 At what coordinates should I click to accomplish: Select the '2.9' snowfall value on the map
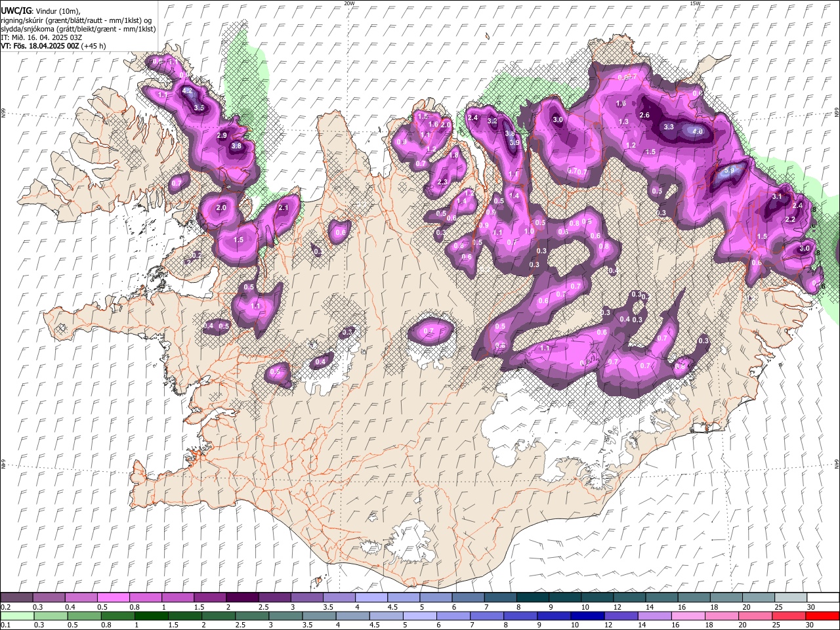[x=222, y=135]
